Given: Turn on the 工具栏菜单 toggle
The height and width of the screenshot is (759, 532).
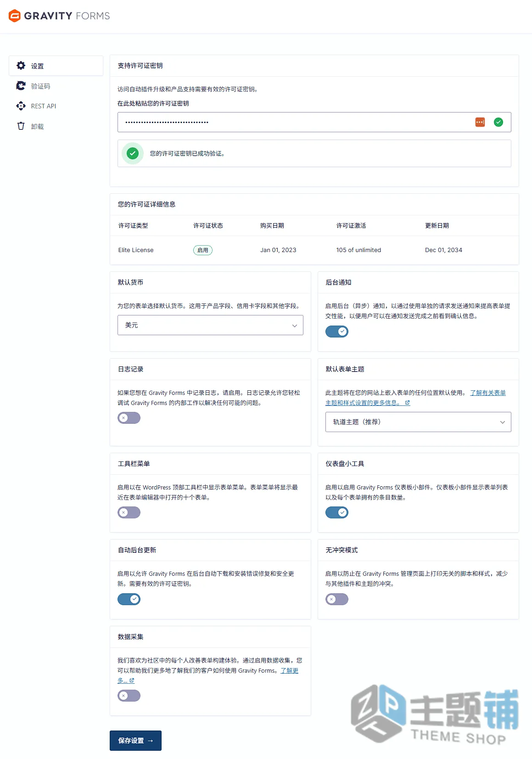Looking at the screenshot, I should (129, 512).
